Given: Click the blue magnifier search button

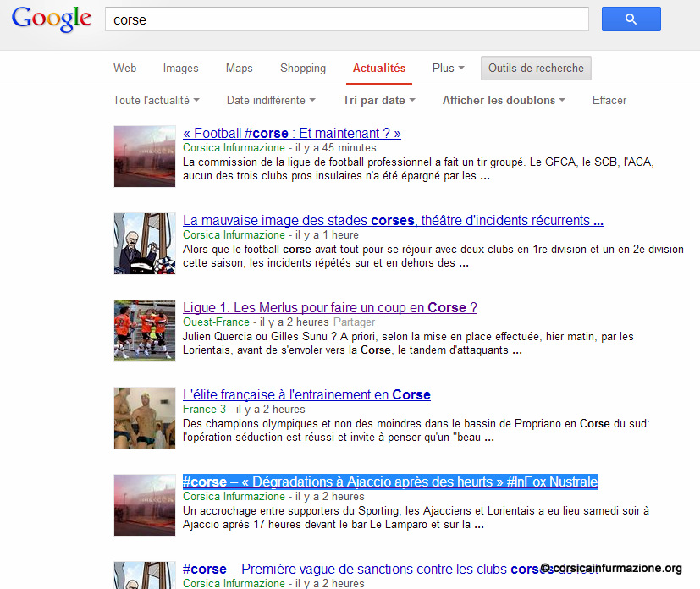Looking at the screenshot, I should click(631, 19).
